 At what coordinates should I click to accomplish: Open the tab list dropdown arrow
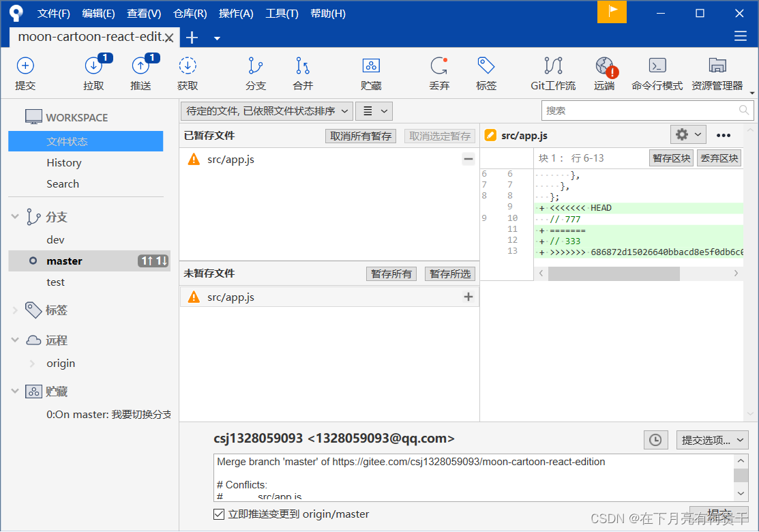click(217, 38)
